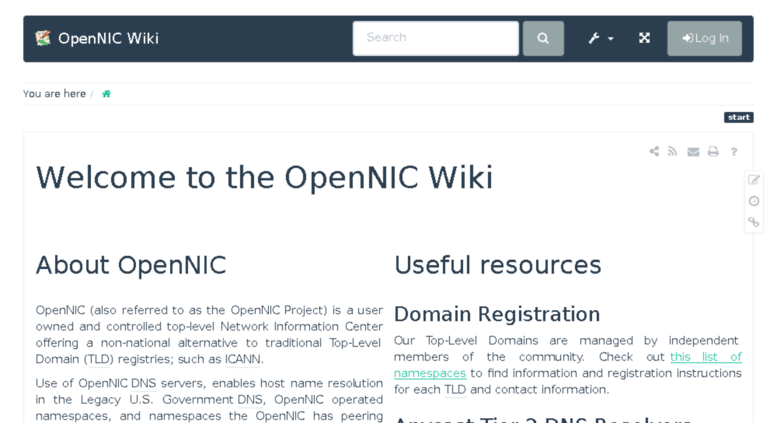Open the RSS feed icon
The width and height of the screenshot is (777, 423).
pos(672,151)
